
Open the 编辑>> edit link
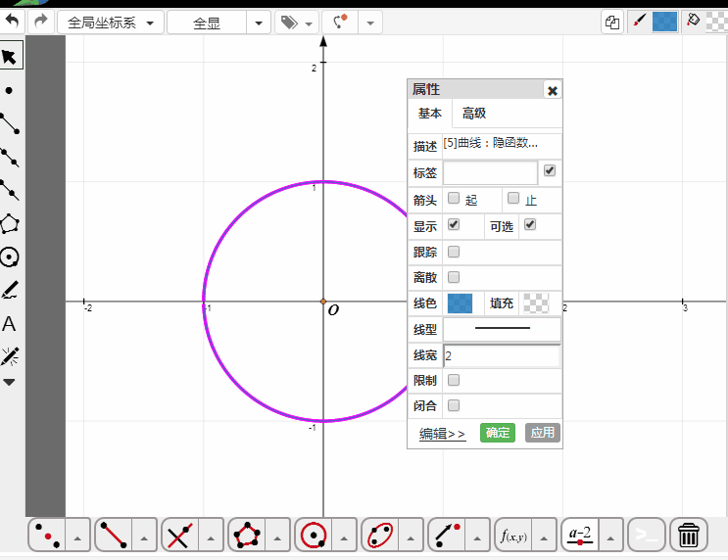(x=442, y=434)
